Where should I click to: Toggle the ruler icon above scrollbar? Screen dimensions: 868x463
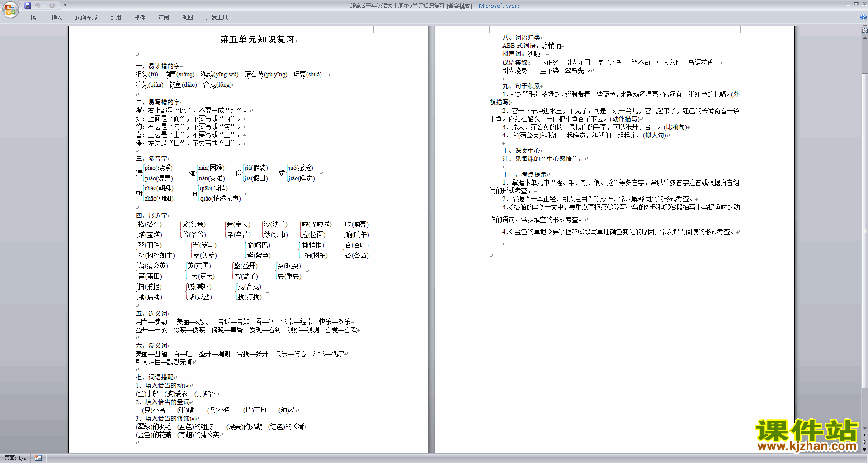click(865, 31)
